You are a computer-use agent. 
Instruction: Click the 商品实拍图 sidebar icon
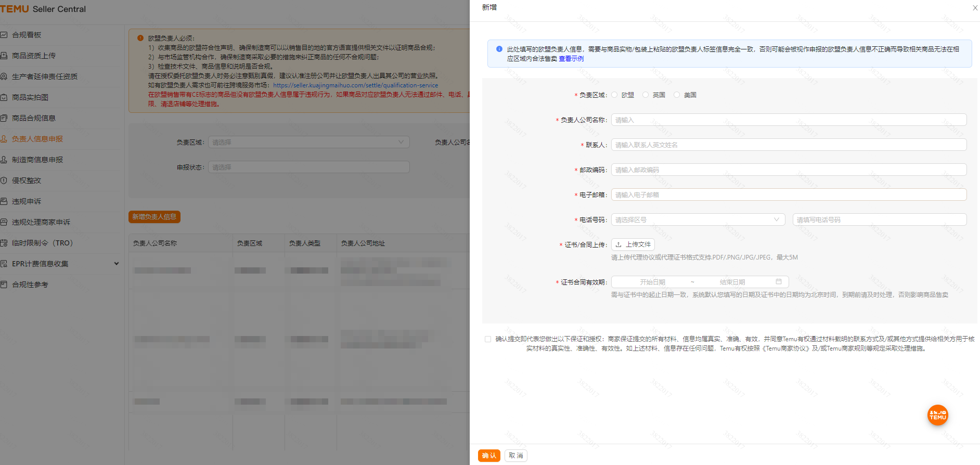pos(4,97)
